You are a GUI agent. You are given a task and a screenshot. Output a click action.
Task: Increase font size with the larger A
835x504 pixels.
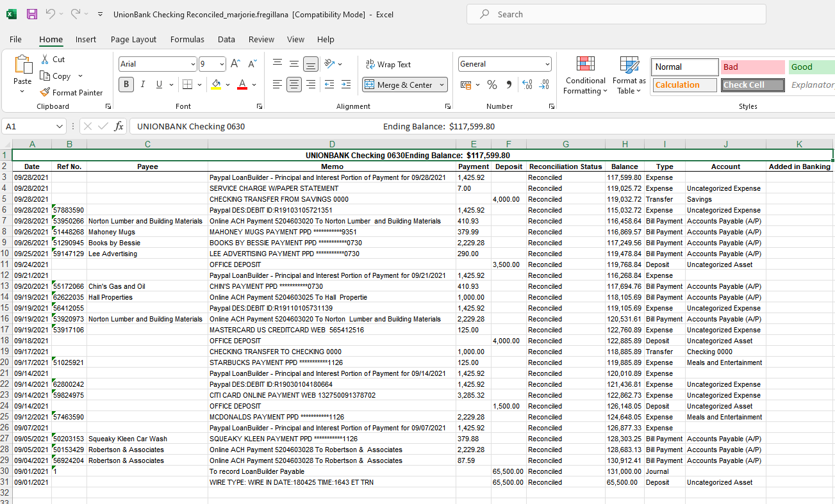coord(235,64)
